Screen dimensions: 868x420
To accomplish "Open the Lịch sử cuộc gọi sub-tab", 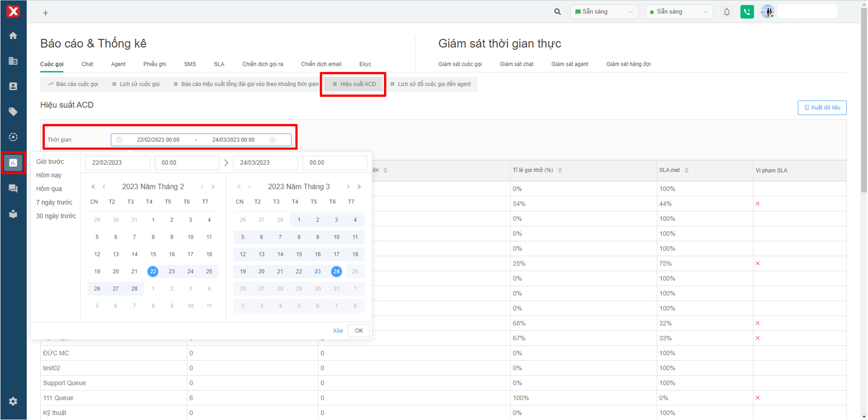I will point(136,84).
